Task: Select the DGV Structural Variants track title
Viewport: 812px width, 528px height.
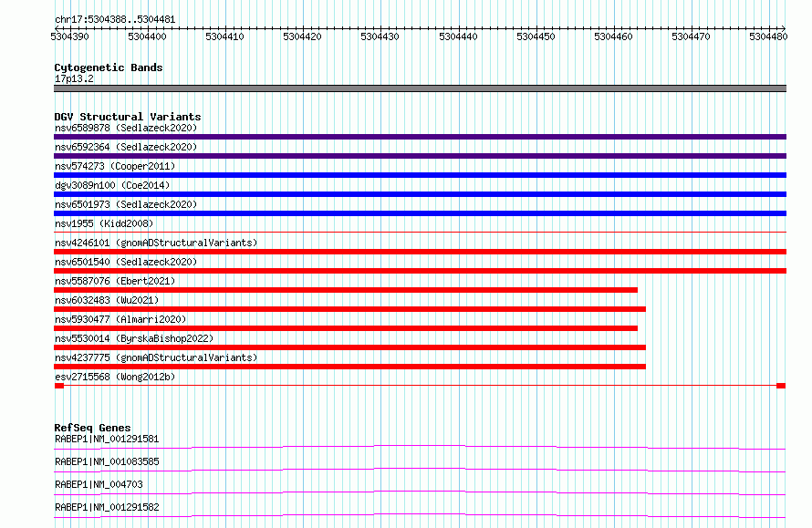Action: pos(128,117)
